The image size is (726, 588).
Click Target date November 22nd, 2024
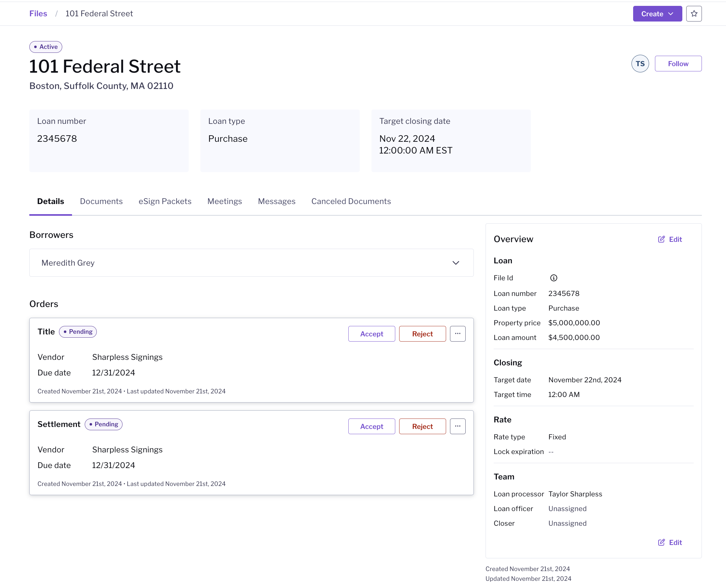point(585,380)
